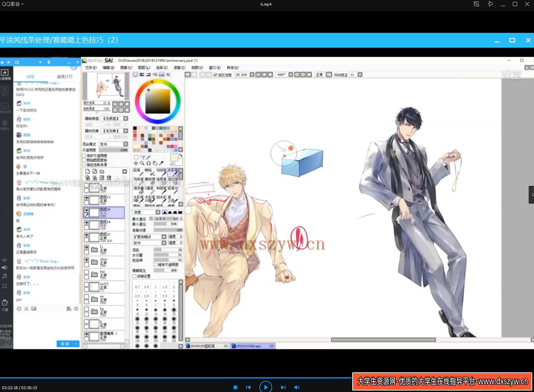Create a new layer folder
The image size is (534, 392).
(x=102, y=172)
